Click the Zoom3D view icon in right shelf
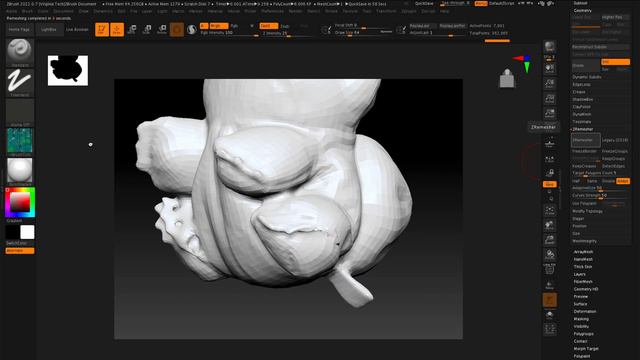 [550, 240]
